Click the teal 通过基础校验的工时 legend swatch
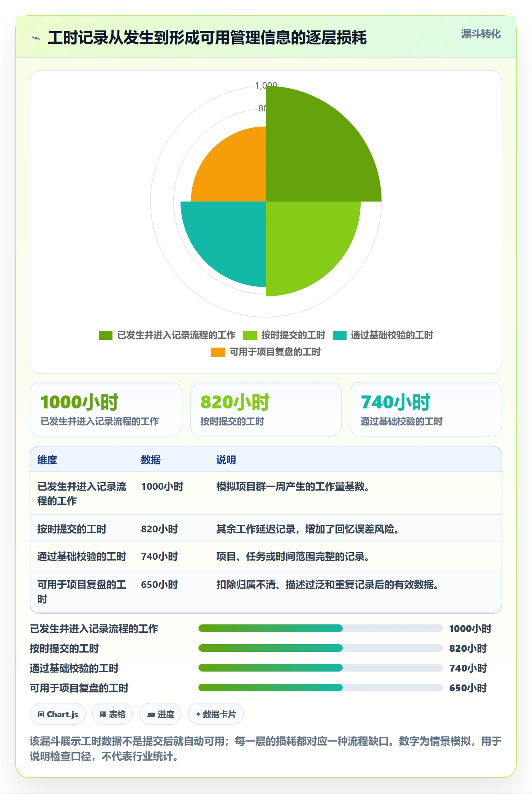This screenshot has width=532, height=794. (x=339, y=335)
